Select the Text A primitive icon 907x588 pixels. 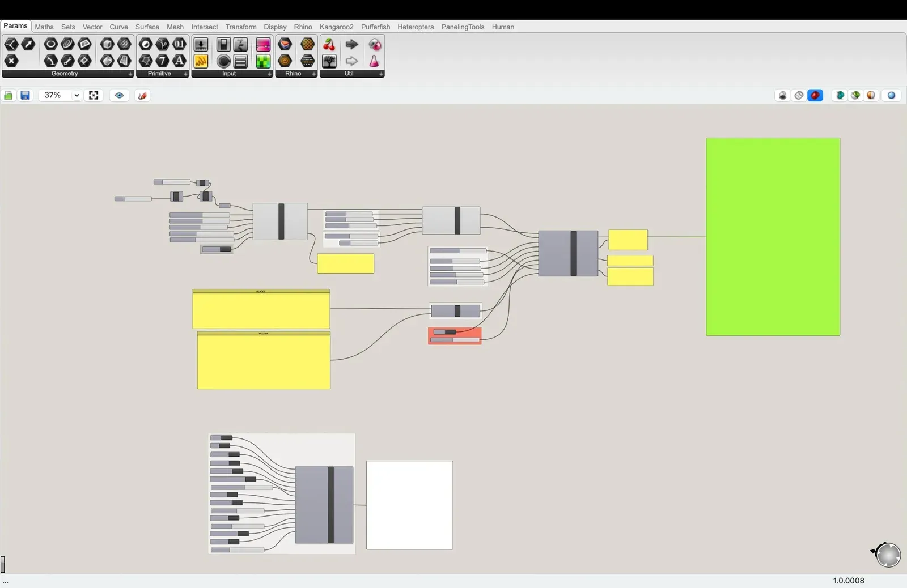179,61
